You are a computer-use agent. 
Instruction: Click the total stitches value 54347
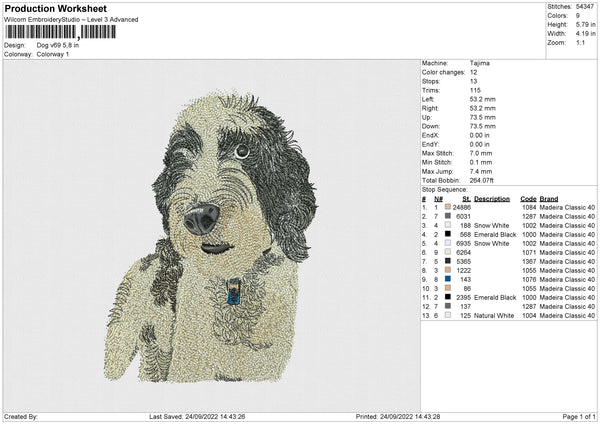click(584, 7)
